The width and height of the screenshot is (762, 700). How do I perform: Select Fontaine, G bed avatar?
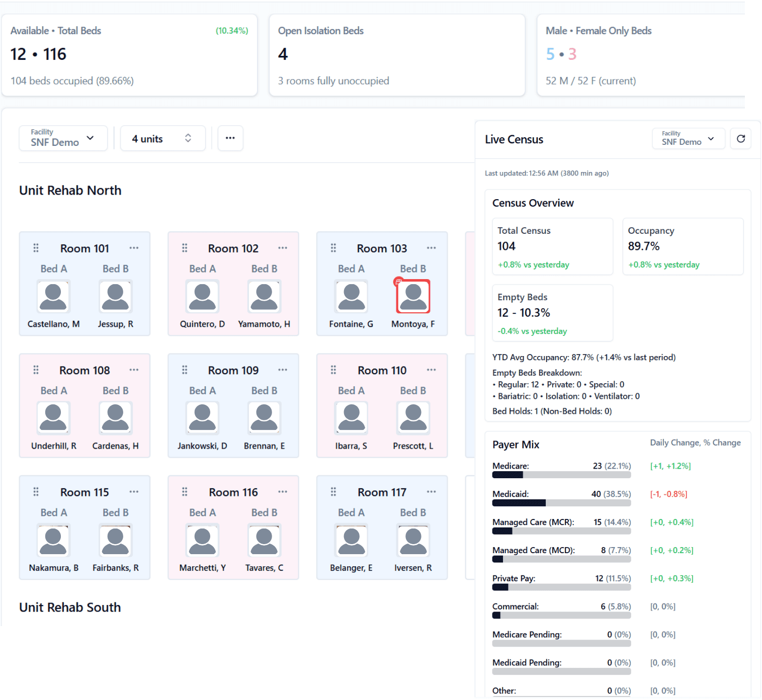point(351,296)
